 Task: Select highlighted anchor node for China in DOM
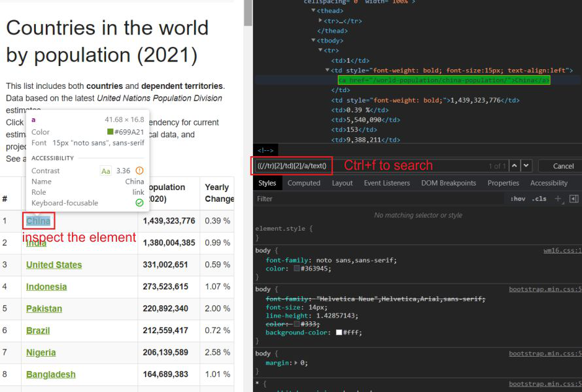pyautogui.click(x=444, y=80)
